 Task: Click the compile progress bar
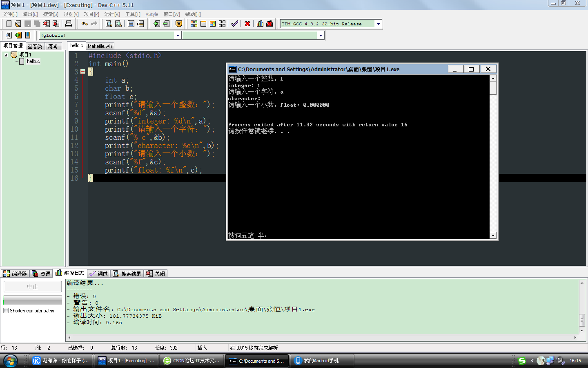[32, 301]
